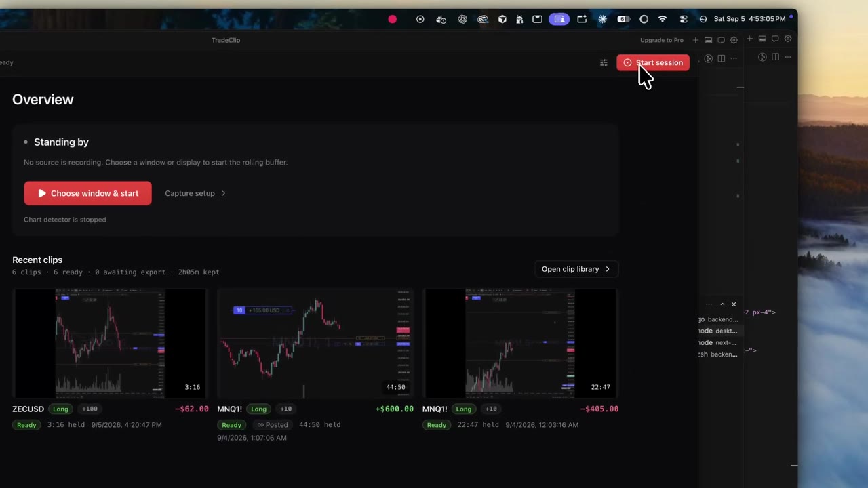Open the ZECUSD clip thumbnail

click(110, 343)
